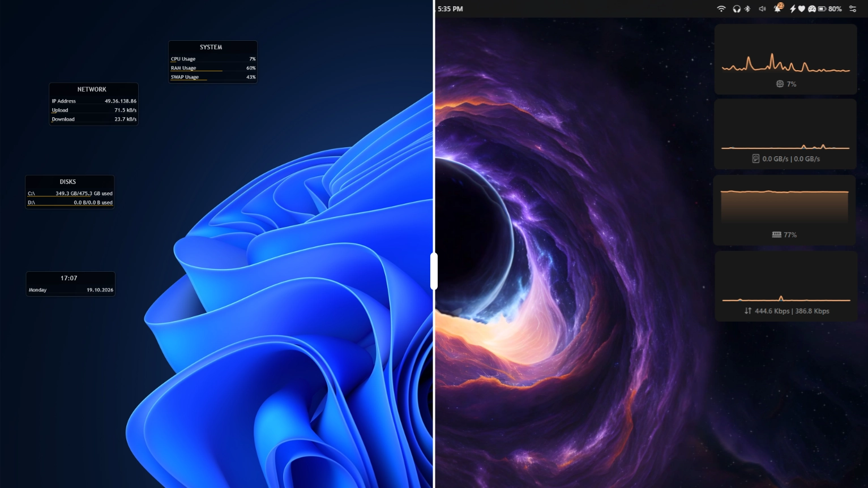Click the lightning bolt power icon
The height and width of the screenshot is (488, 868).
coord(793,8)
